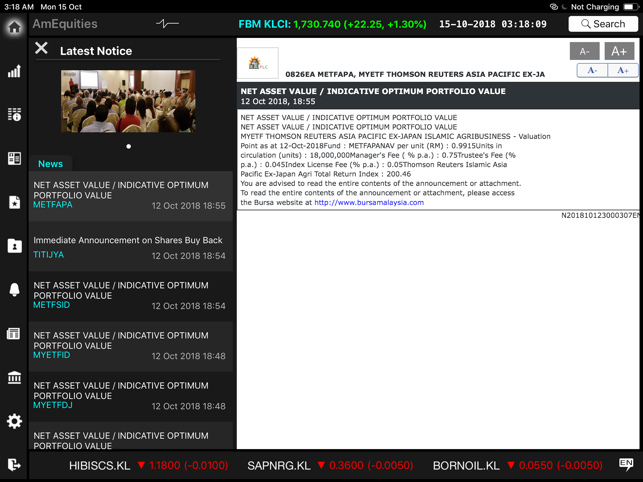643x482 pixels.
Task: Open the bank building sidebar icon
Action: [14, 377]
